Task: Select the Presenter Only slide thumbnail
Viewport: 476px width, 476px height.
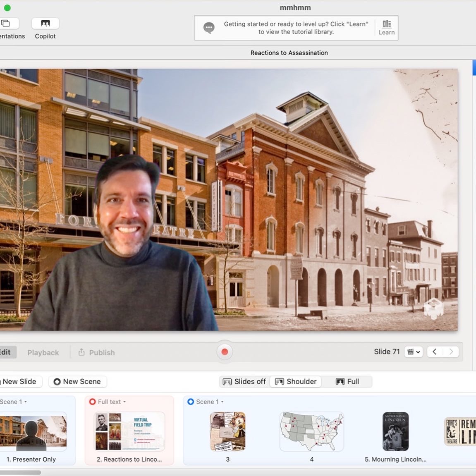Action: coord(33,431)
